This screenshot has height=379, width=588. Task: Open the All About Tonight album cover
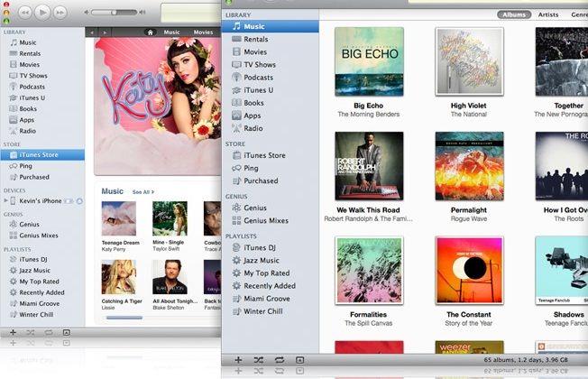point(170,277)
